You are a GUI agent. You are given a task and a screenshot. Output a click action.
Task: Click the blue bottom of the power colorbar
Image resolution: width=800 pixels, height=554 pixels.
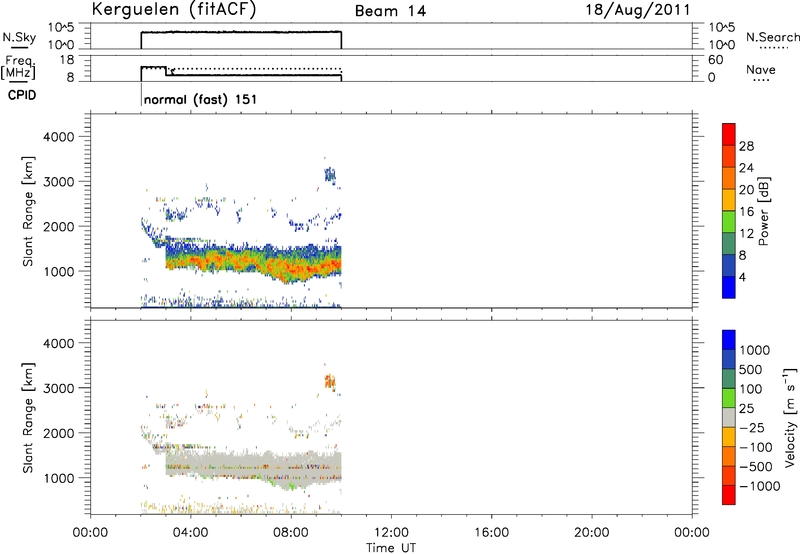point(729,287)
